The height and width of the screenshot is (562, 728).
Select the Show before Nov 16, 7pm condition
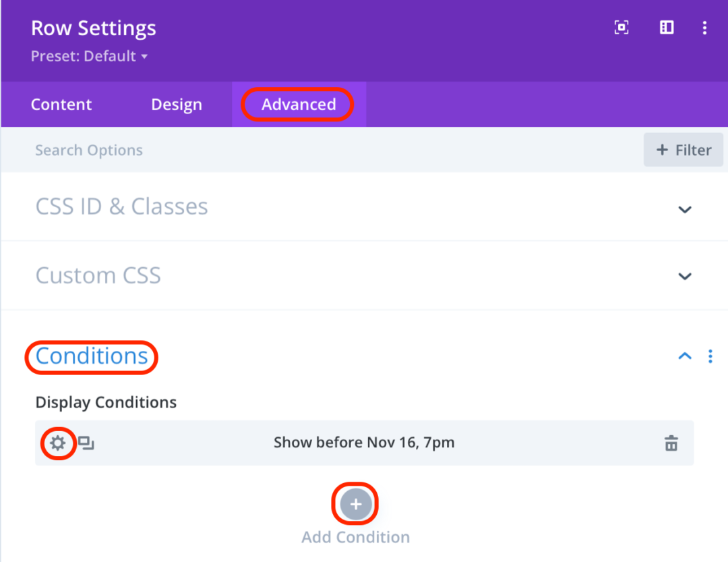pyautogui.click(x=364, y=443)
